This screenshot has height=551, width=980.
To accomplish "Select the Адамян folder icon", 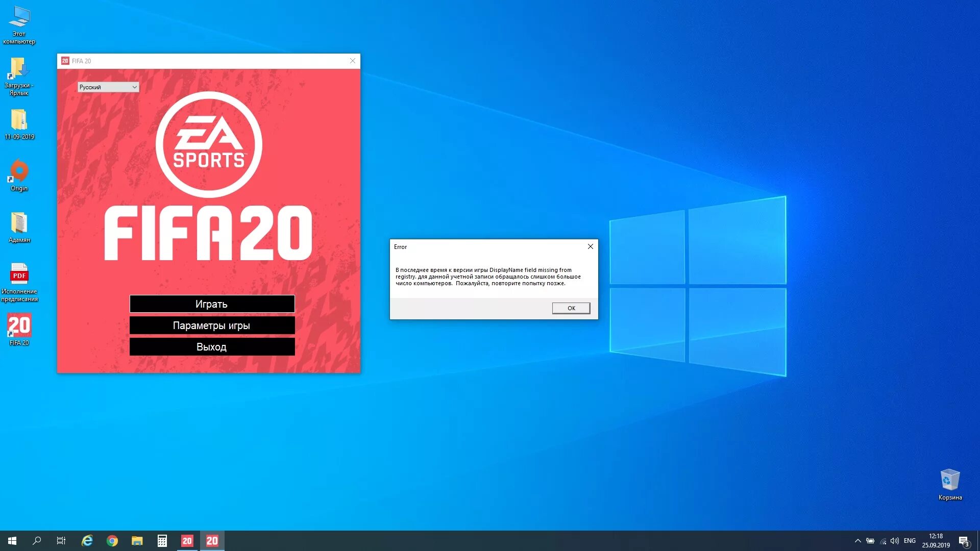I will [x=19, y=228].
